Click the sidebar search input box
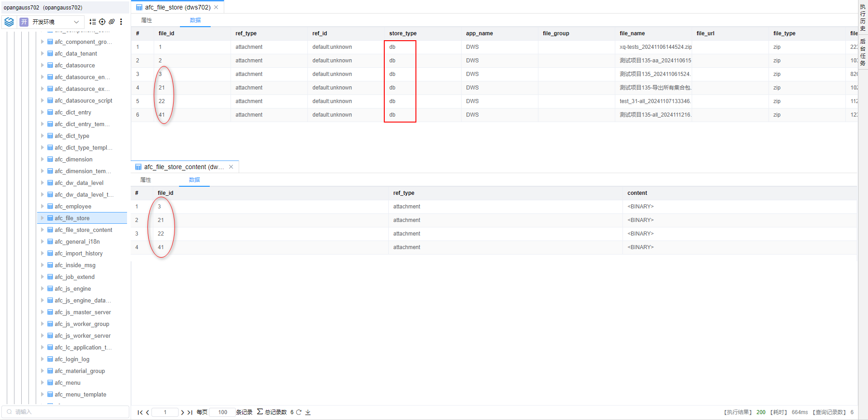 (x=66, y=412)
